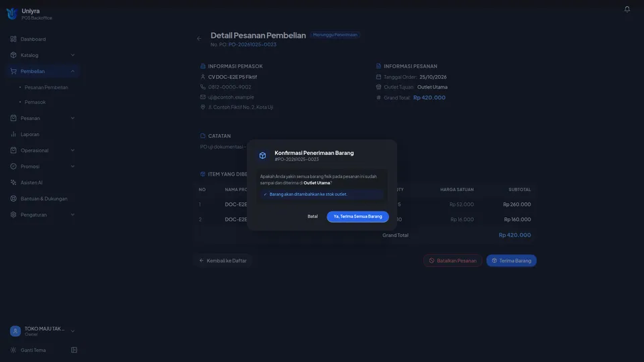Click the Operasional icon
Image resolution: width=644 pixels, height=362 pixels.
coord(13,150)
